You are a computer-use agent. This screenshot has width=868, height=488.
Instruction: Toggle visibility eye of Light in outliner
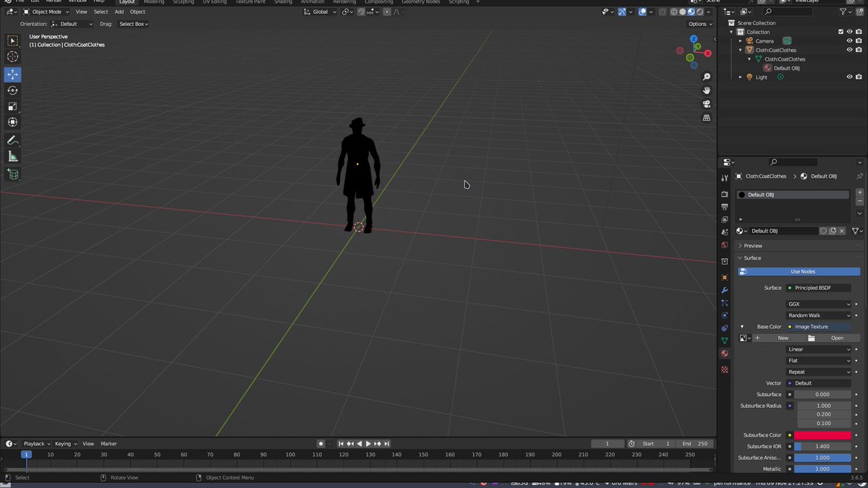pos(849,77)
